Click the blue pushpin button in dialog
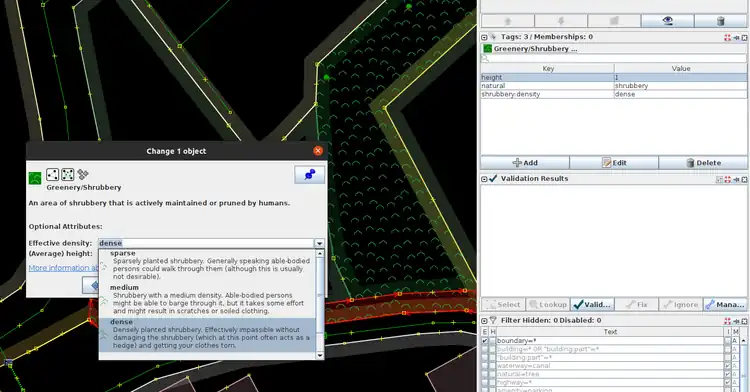Viewport: 750px width, 392px height. coord(309,174)
